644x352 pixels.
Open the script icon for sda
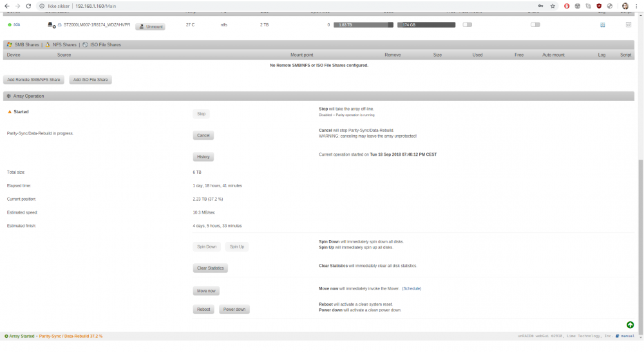coord(629,25)
